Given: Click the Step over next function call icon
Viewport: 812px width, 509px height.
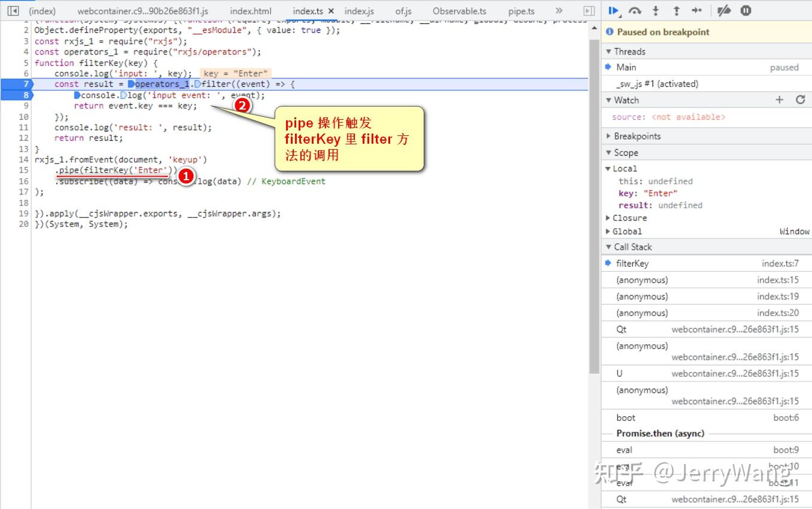Looking at the screenshot, I should tap(635, 10).
